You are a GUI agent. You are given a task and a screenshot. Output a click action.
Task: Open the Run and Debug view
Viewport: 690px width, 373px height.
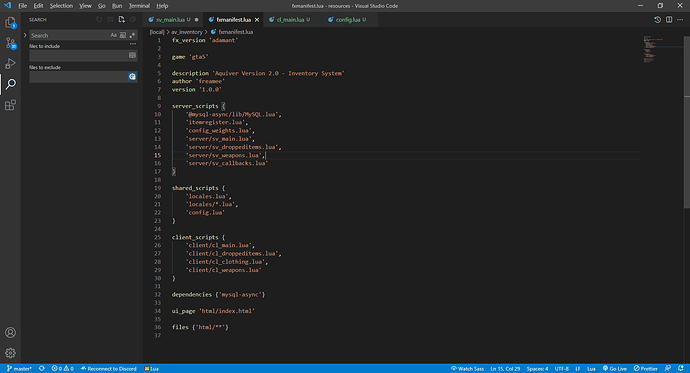point(10,64)
